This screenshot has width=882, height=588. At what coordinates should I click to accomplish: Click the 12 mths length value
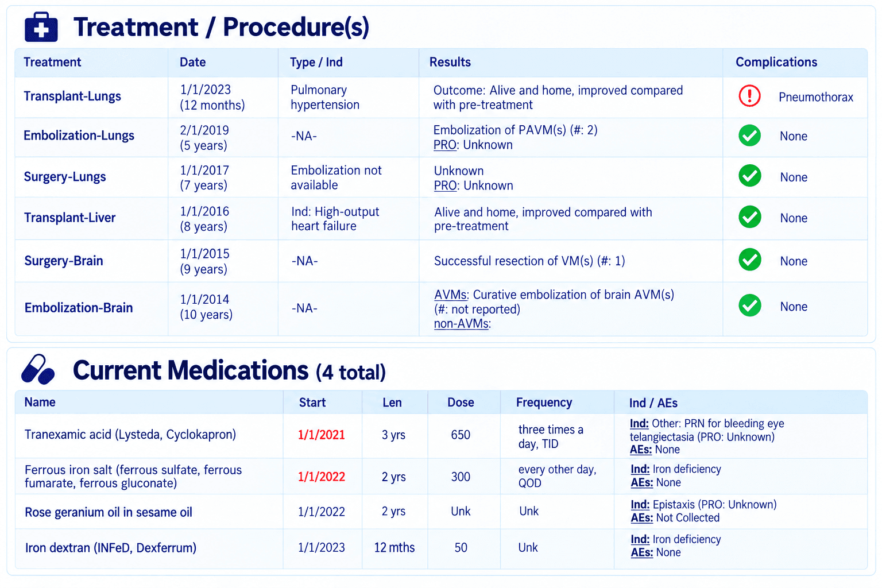point(394,548)
